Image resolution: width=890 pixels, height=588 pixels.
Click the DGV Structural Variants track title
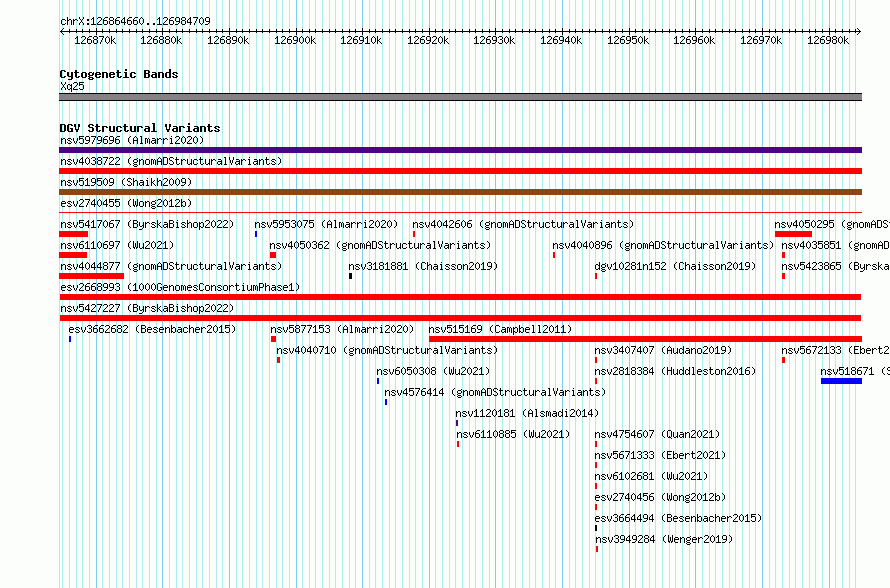[140, 128]
